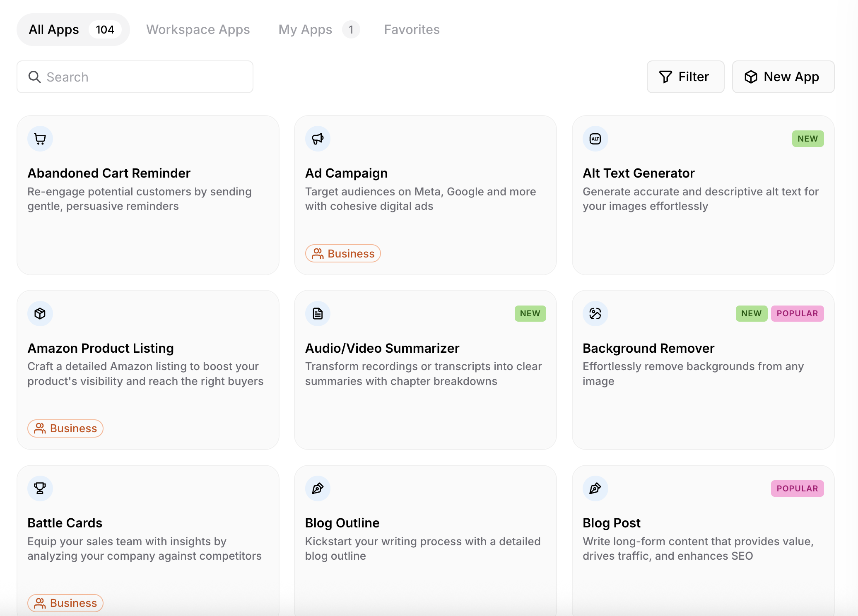The image size is (858, 616).
Task: Click the image icon on Background Remover card
Action: [x=595, y=313]
